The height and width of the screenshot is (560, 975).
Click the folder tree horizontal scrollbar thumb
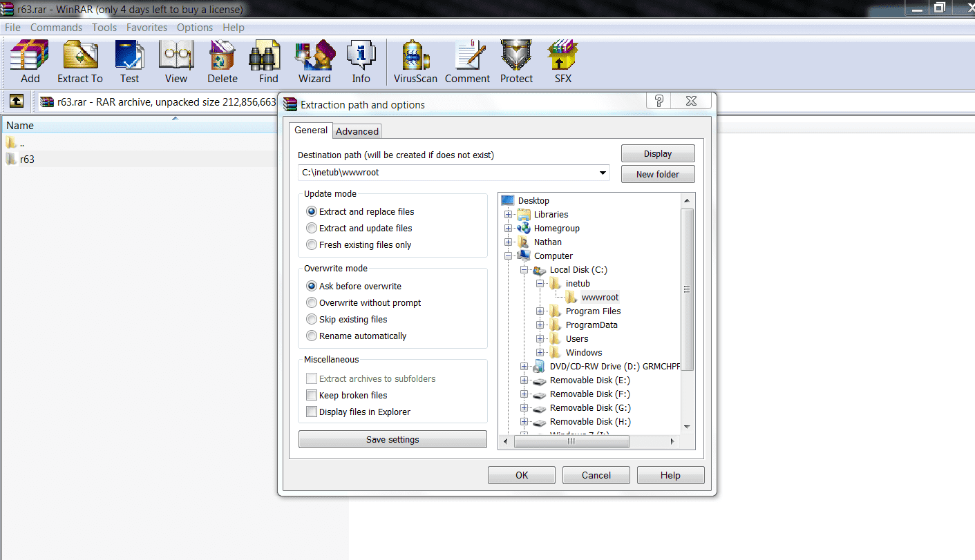571,441
